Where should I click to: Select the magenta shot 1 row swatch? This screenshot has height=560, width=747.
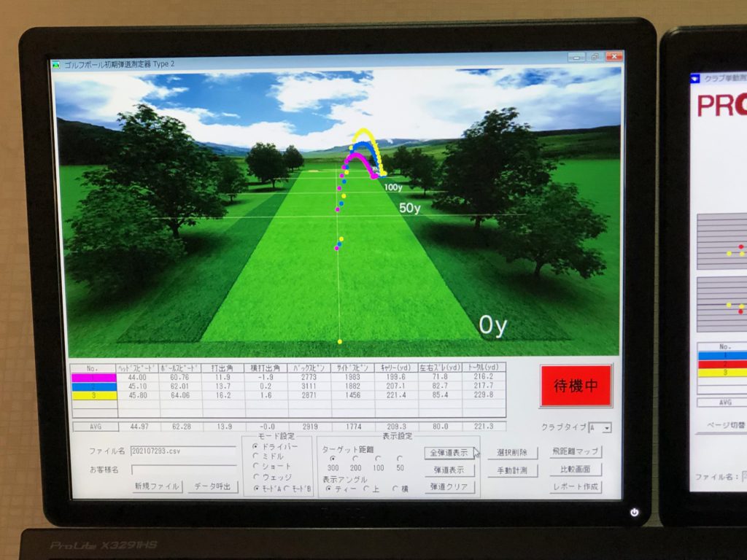pyautogui.click(x=94, y=378)
